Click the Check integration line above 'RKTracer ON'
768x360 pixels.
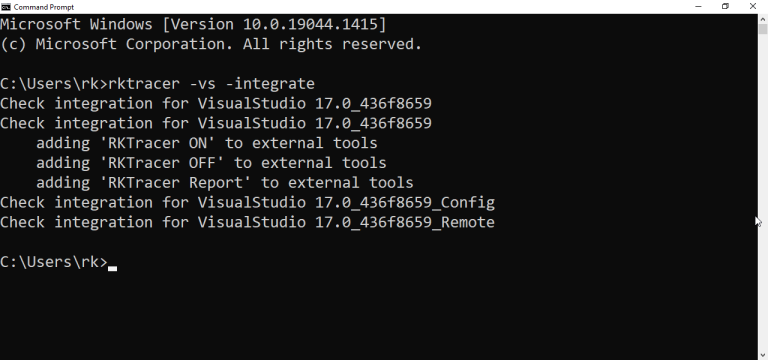tap(216, 123)
